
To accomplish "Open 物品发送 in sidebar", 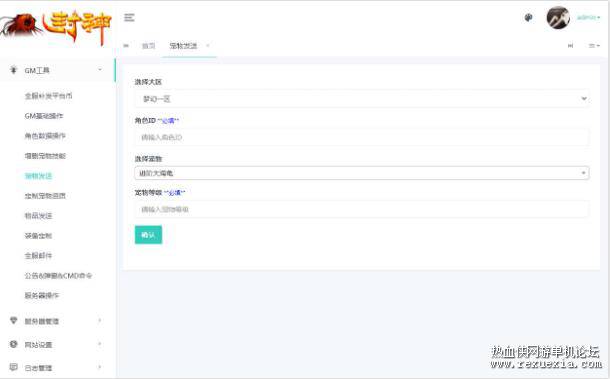I will (x=38, y=216).
